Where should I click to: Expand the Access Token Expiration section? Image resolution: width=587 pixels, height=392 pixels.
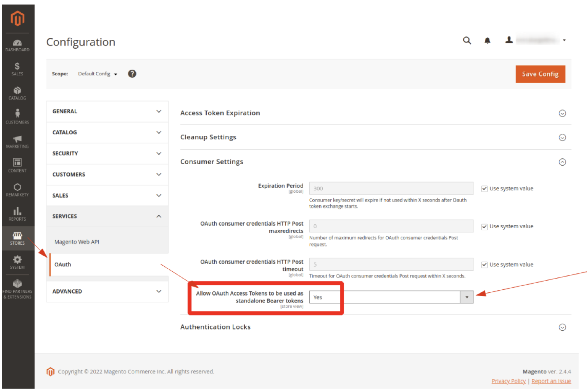coord(375,113)
